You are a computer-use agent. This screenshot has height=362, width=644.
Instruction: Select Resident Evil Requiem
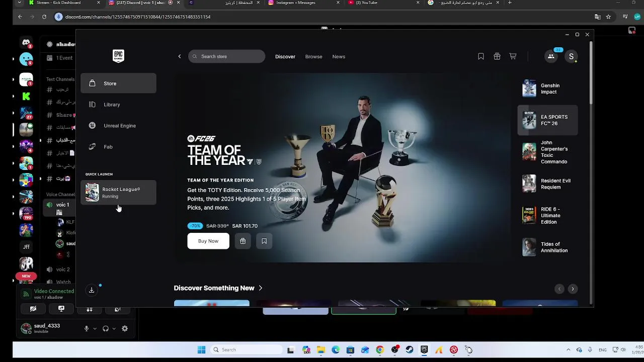(x=548, y=184)
